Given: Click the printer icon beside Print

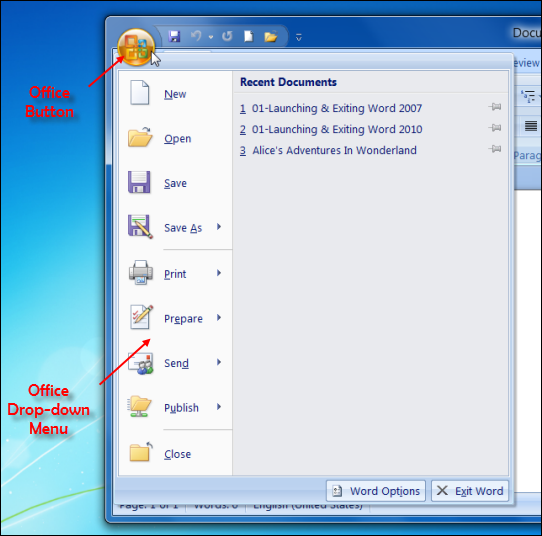Looking at the screenshot, I should (x=140, y=273).
